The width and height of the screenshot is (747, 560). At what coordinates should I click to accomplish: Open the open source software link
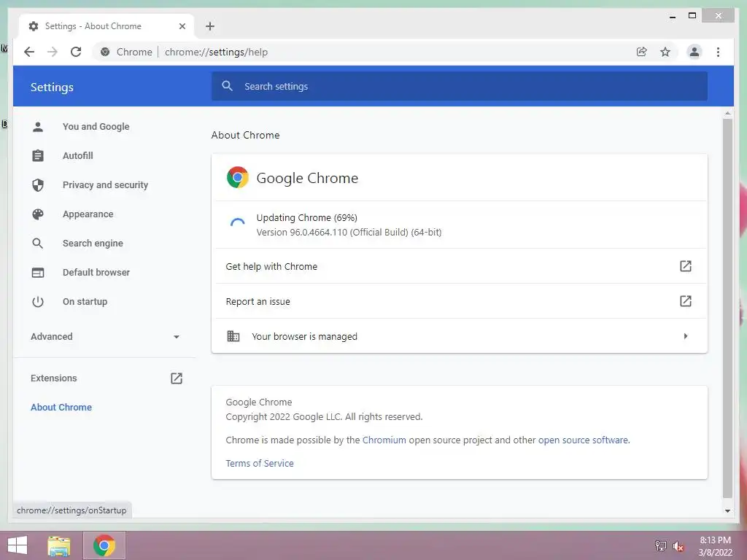(583, 440)
